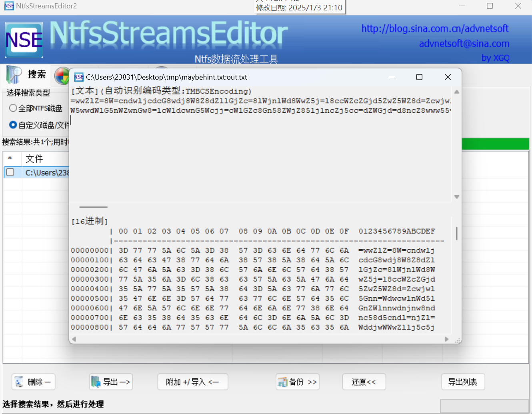Click 删除 — button
This screenshot has width=532, height=414.
coord(34,382)
